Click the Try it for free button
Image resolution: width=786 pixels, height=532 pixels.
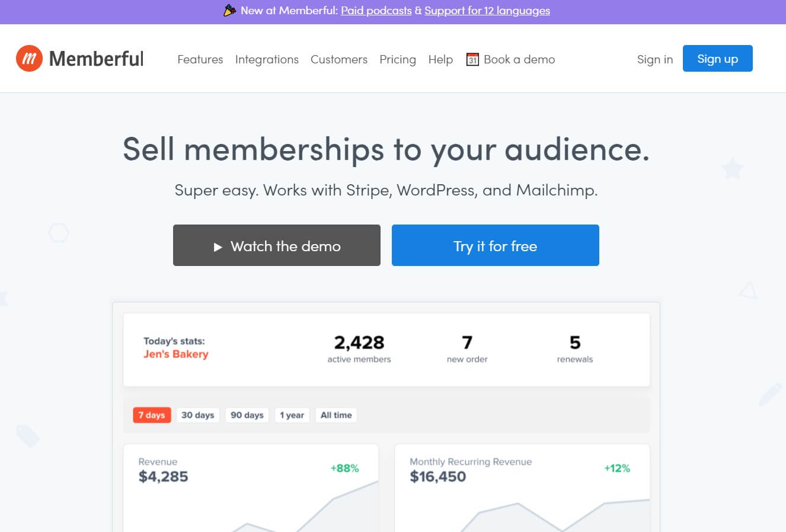(496, 245)
